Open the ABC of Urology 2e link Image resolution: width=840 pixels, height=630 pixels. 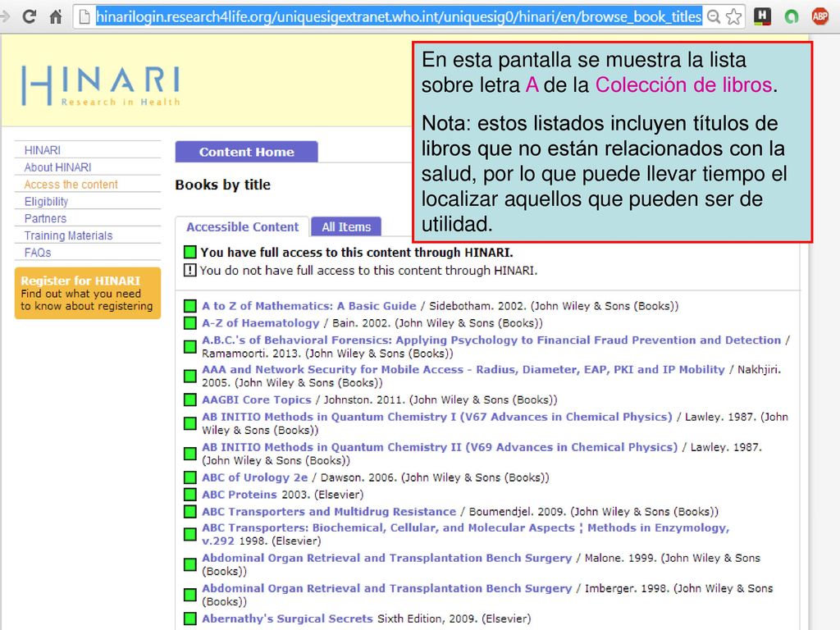(x=255, y=477)
